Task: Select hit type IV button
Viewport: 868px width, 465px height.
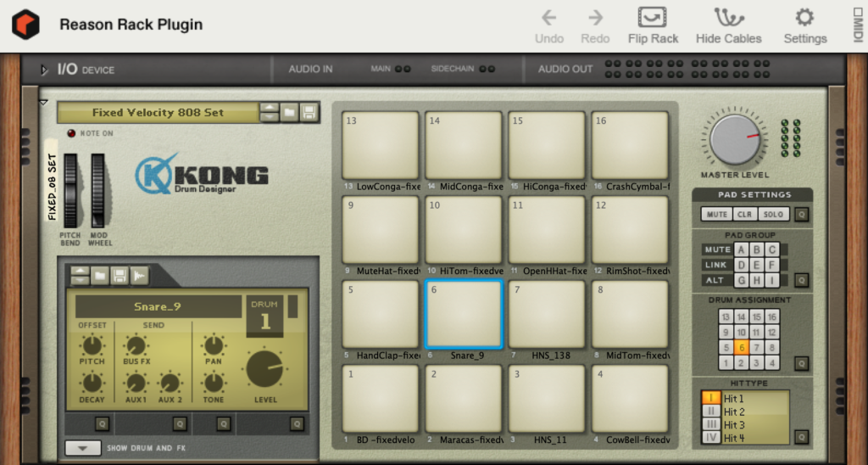Action: click(711, 438)
